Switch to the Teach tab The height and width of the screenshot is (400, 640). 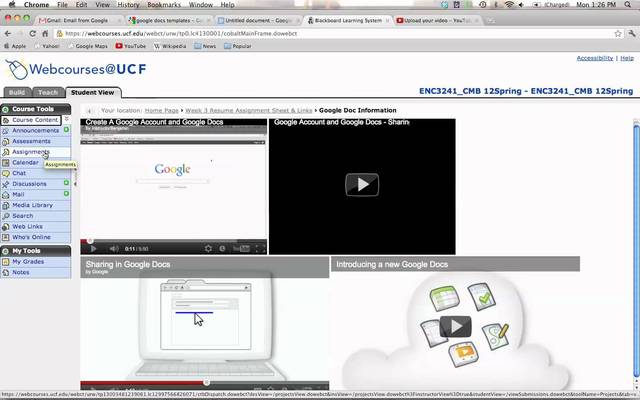(x=48, y=92)
